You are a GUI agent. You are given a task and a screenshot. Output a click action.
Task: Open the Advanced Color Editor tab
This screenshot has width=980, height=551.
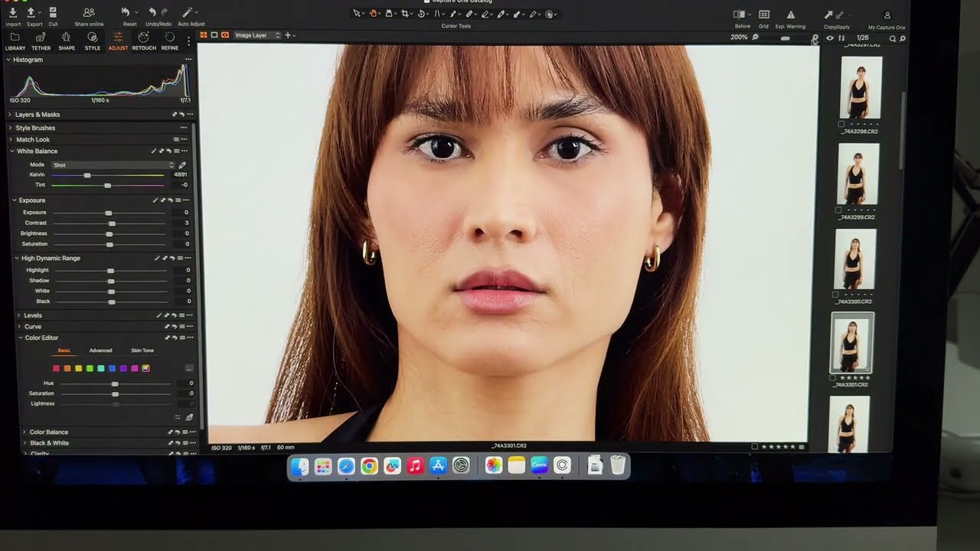pos(101,350)
